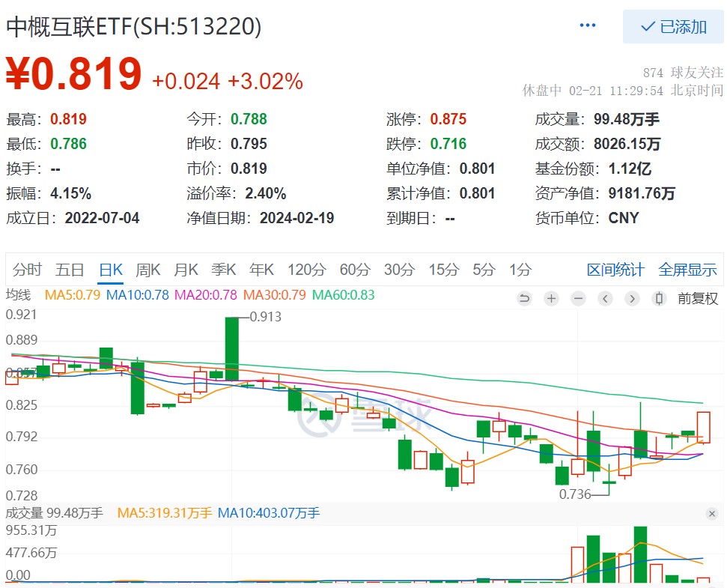The image size is (727, 588).
Task: Open the 区间统计 range statistics tool
Action: pyautogui.click(x=615, y=270)
